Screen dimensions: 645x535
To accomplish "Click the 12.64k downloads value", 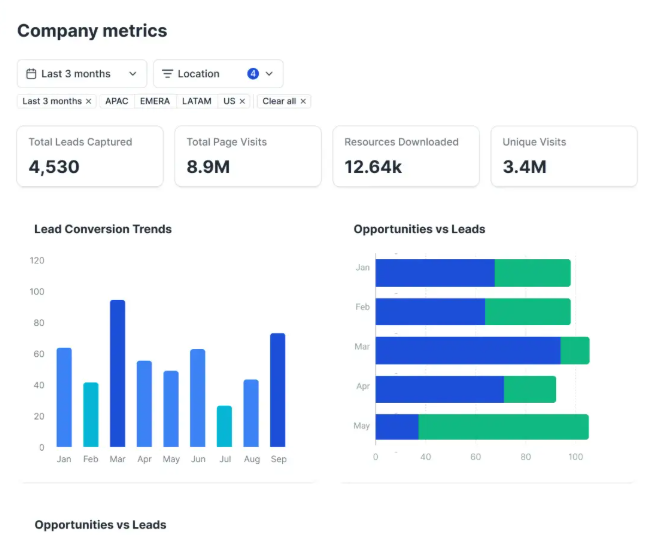I will (x=373, y=167).
